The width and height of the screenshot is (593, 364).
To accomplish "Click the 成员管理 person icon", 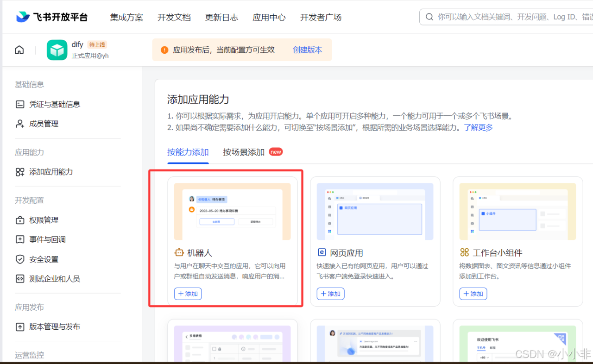I will 20,124.
